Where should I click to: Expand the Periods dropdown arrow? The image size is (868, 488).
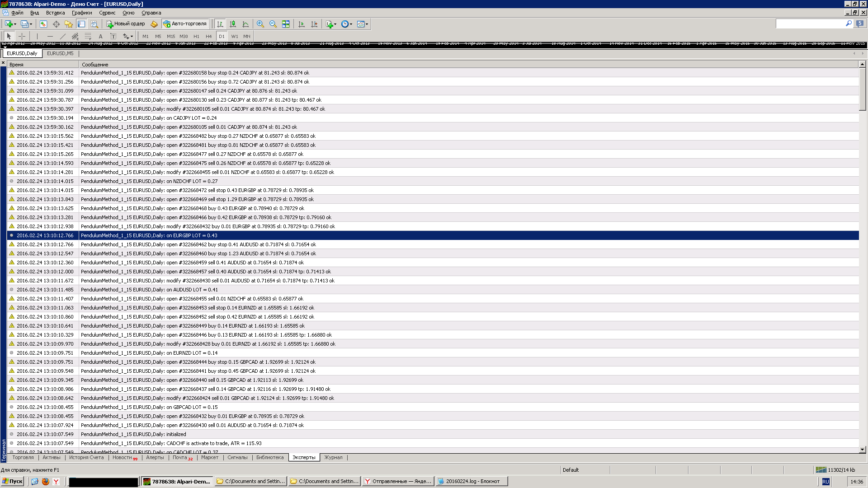351,24
